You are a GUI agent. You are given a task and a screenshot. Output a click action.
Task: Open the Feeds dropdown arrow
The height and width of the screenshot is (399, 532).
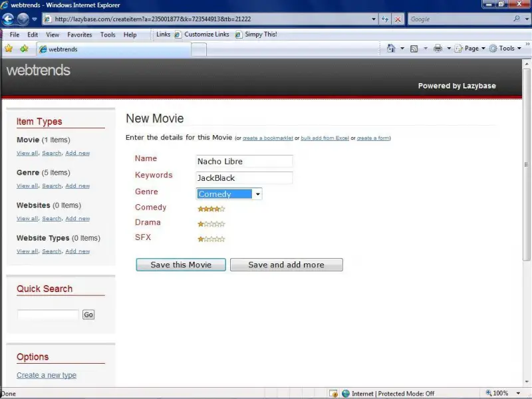pyautogui.click(x=426, y=49)
